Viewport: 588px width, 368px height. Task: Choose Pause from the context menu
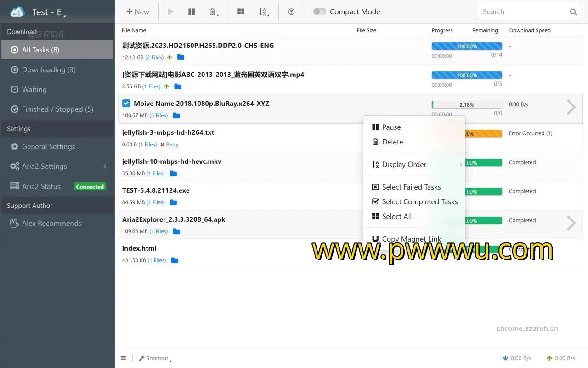click(391, 127)
